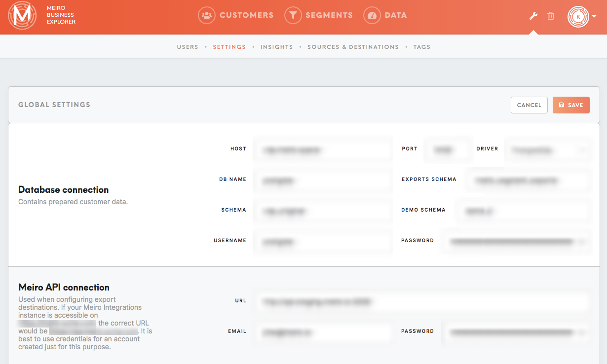Switch to the Insights tab

[x=276, y=47]
